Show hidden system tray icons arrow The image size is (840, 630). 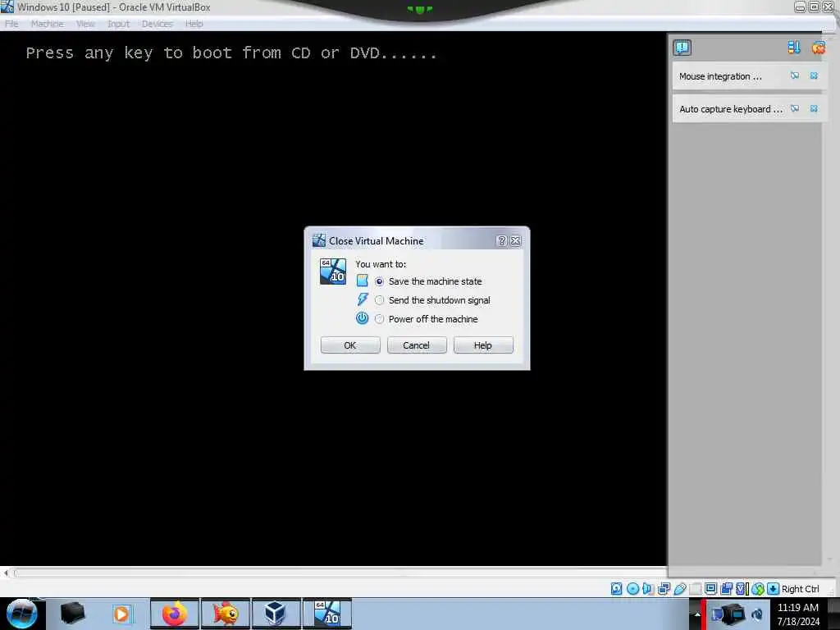coord(697,614)
